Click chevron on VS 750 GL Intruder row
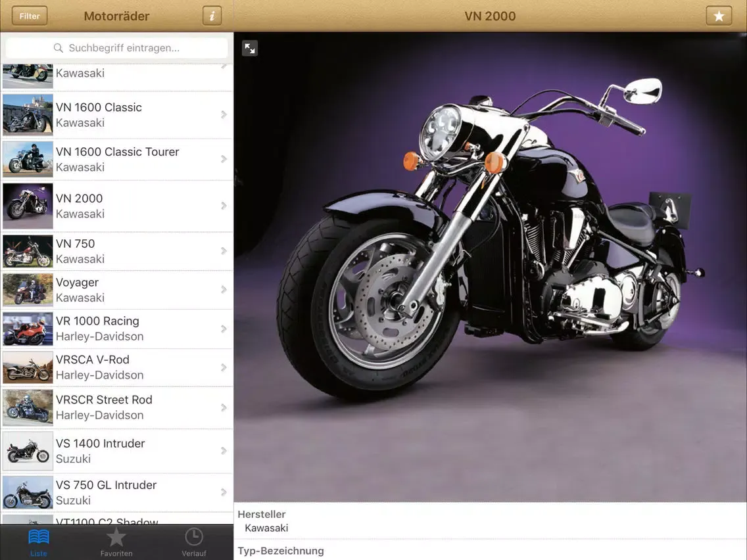The width and height of the screenshot is (747, 560). pos(224,492)
